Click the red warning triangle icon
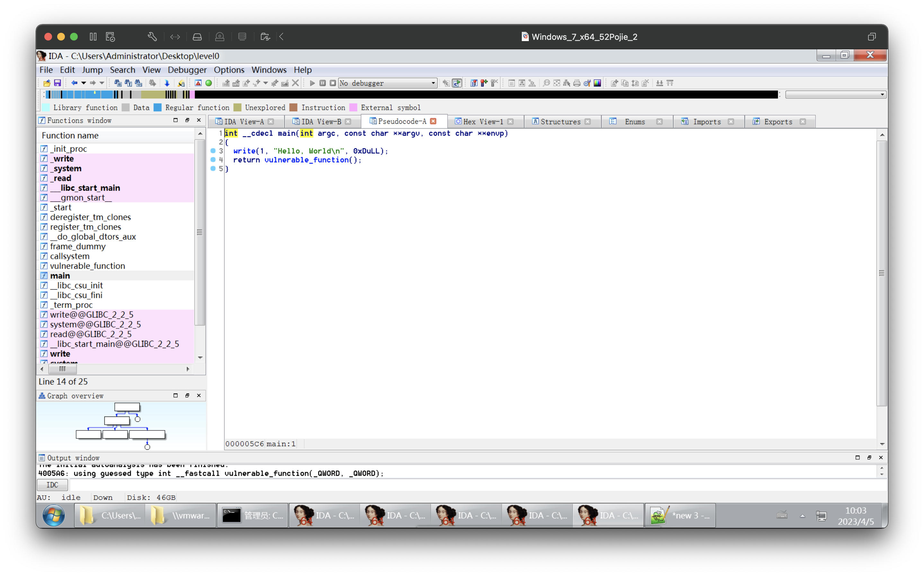 (x=198, y=83)
